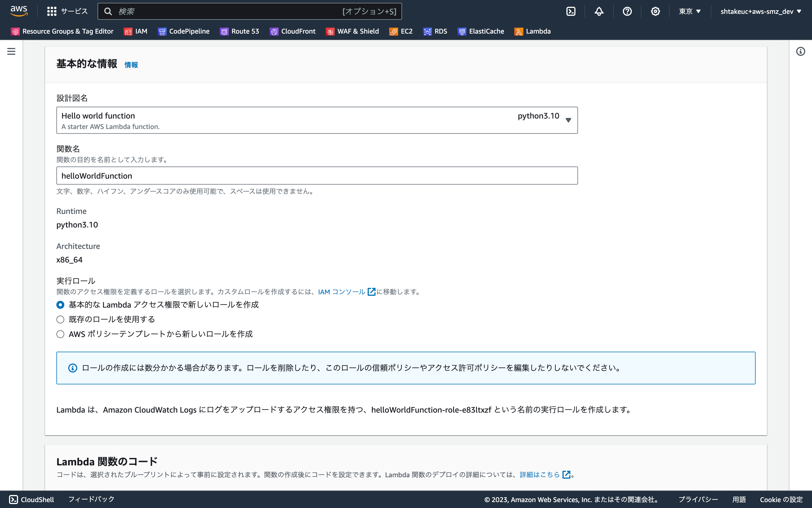Viewport: 812px width, 508px height.
Task: Open the サービス menu label
Action: (x=74, y=11)
